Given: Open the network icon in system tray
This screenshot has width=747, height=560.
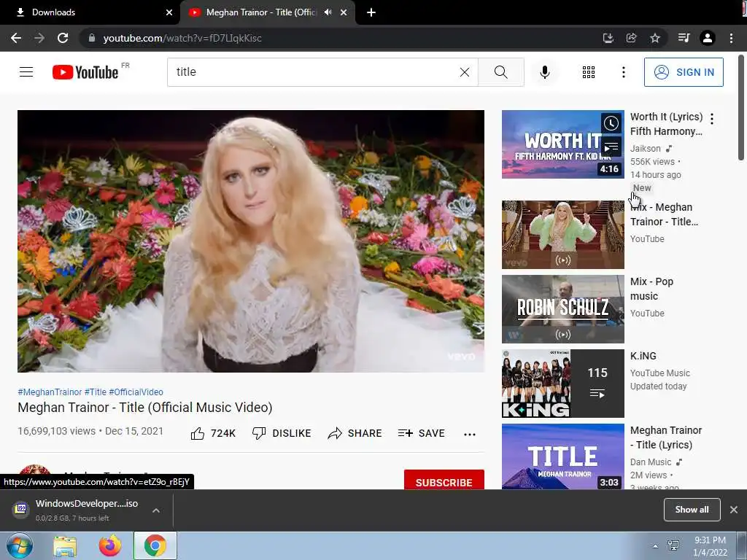Looking at the screenshot, I should [673, 545].
